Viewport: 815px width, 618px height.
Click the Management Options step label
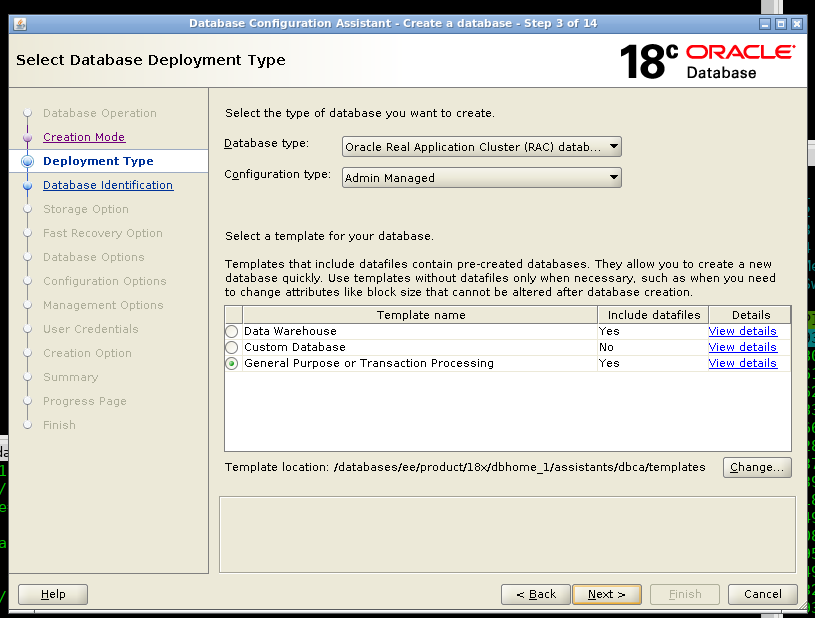(x=103, y=305)
